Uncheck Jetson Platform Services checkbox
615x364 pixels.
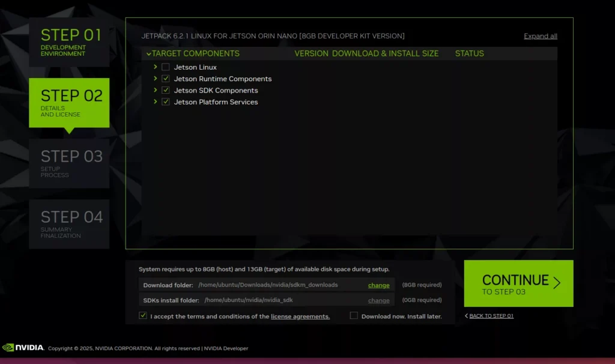tap(166, 102)
